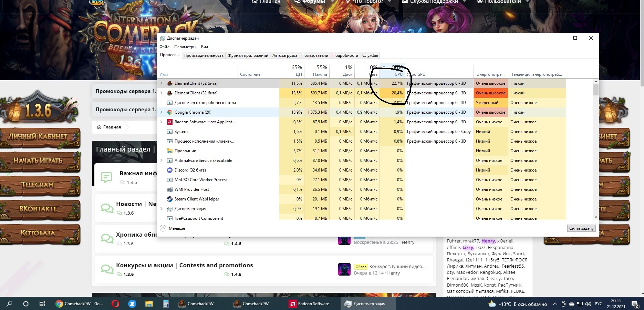Viewport: 644px width, 310px height.
Task: Expand the Google Chrome (20) process group
Action: click(161, 112)
